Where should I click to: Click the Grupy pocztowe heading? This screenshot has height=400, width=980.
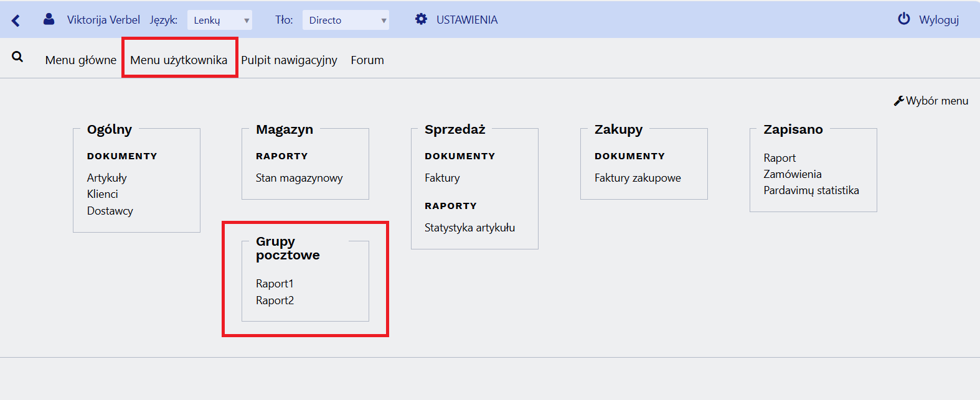[288, 248]
